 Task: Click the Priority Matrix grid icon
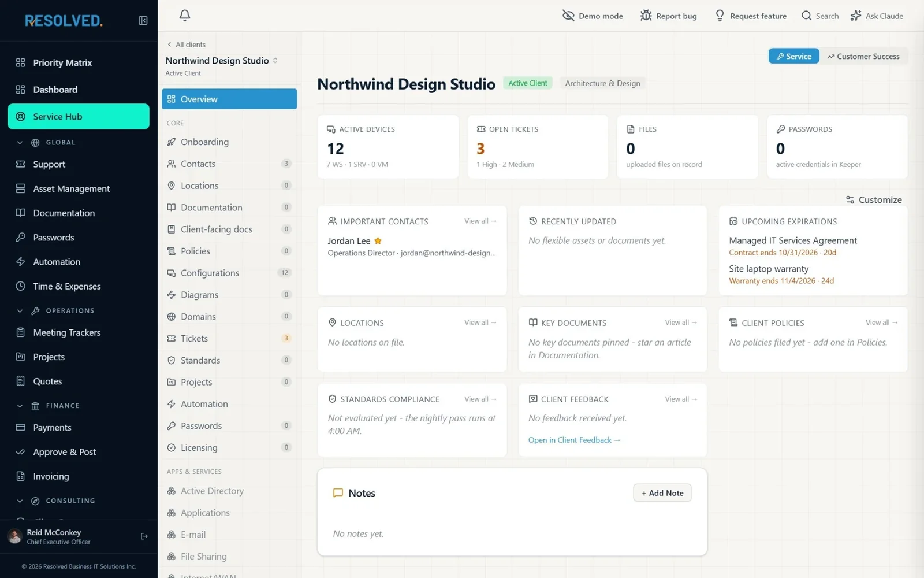(21, 62)
